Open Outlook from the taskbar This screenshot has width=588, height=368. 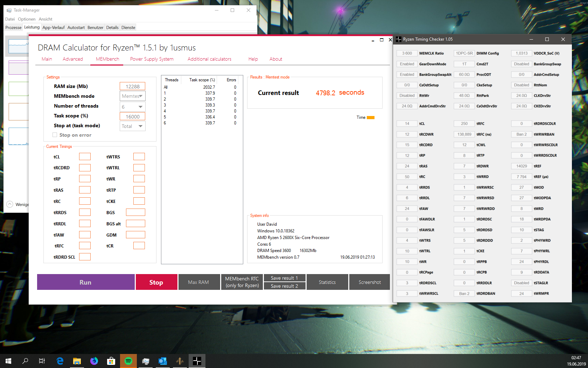[x=163, y=361]
